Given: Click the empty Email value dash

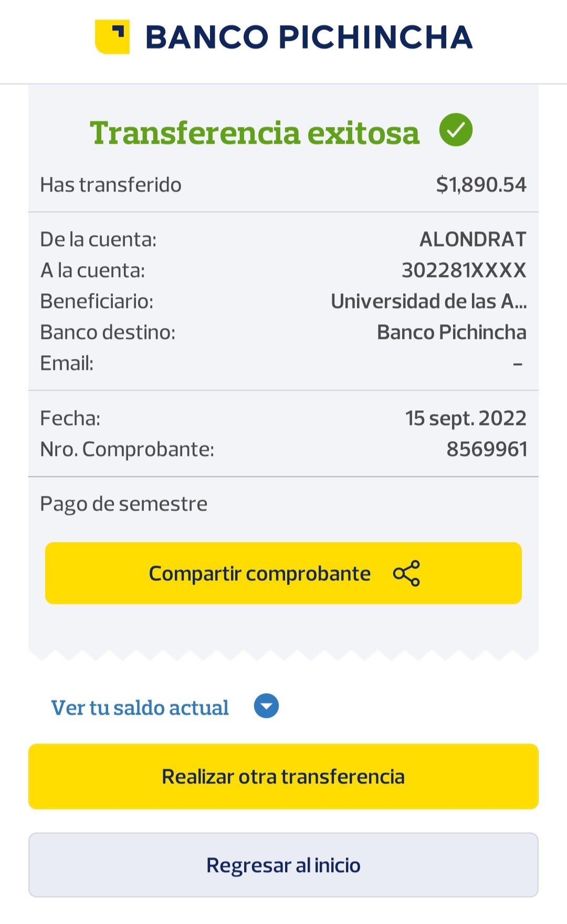Looking at the screenshot, I should tap(518, 364).
